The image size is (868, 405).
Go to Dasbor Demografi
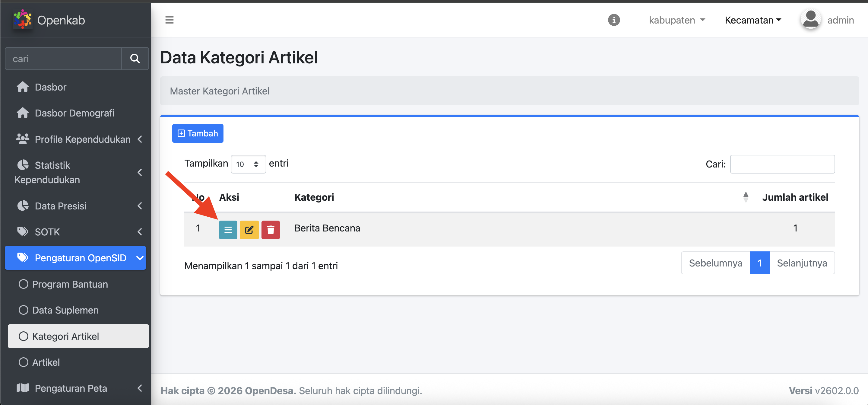tap(74, 113)
